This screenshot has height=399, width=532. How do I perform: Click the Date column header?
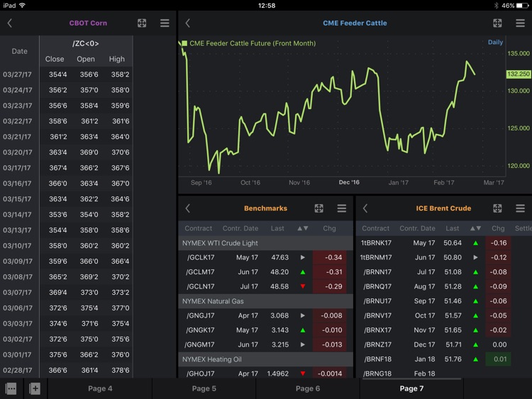tap(19, 51)
